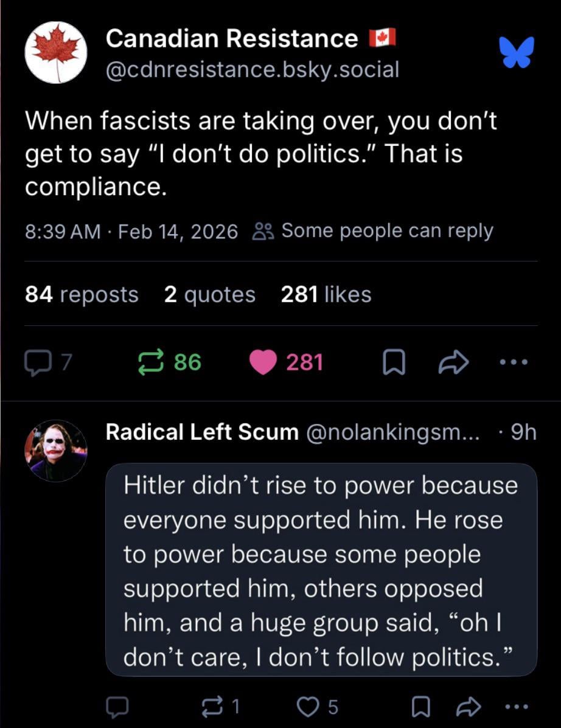The height and width of the screenshot is (728, 561).
Task: Repost the Canadian Resistance post
Action: 150,362
